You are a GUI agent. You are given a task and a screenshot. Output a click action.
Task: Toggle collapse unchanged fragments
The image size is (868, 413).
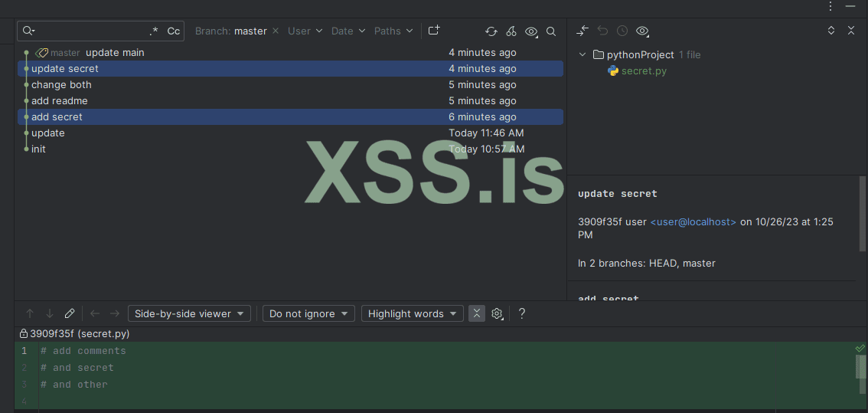point(477,313)
